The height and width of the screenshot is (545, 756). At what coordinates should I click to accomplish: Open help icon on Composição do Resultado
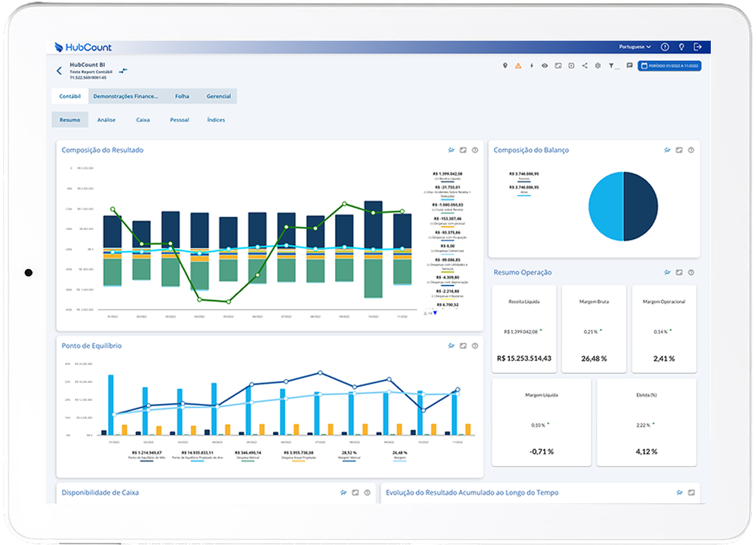pos(475,150)
